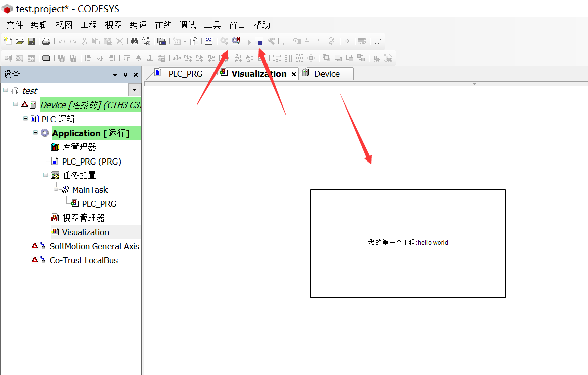Save the project with the disk icon

[30, 41]
